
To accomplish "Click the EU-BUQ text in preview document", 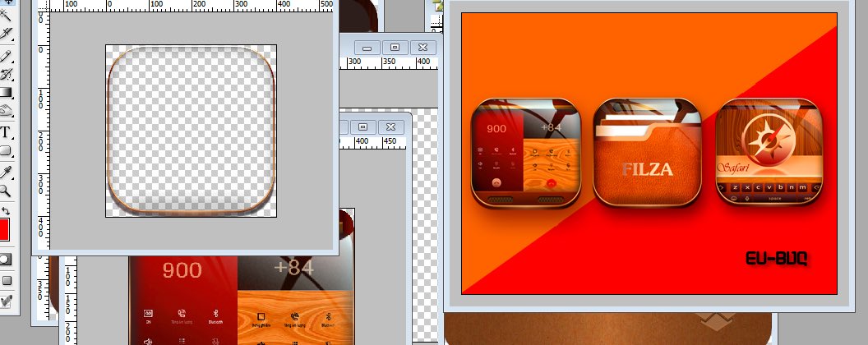I will tap(776, 258).
